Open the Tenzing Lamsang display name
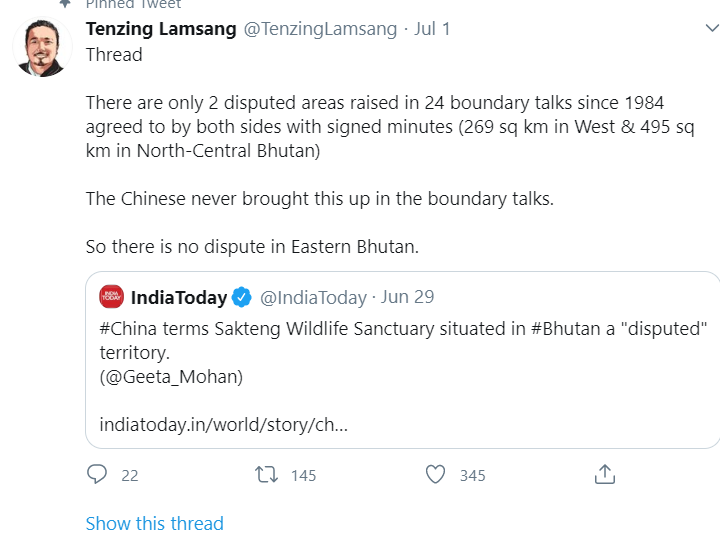The width and height of the screenshot is (720, 546). point(161,28)
